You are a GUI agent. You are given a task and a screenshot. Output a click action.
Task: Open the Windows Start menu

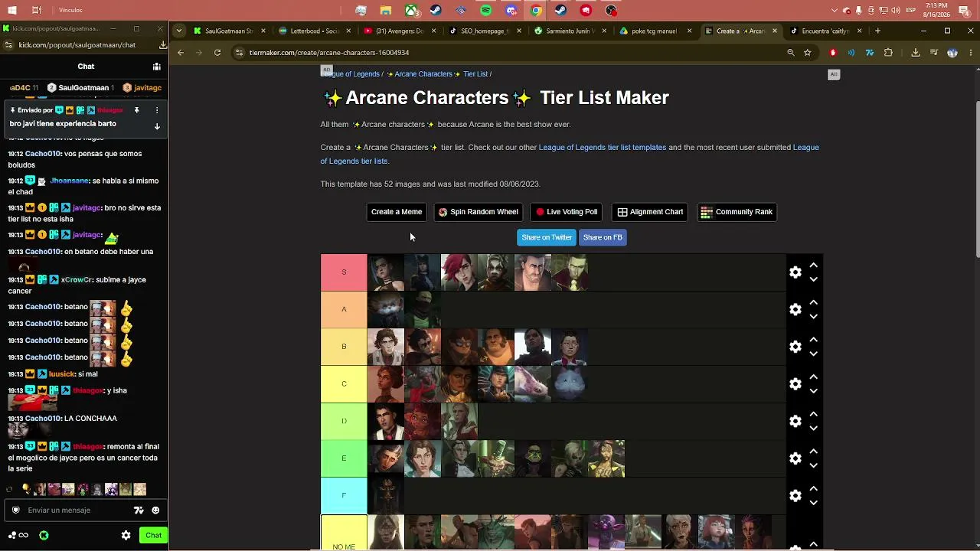[13, 11]
